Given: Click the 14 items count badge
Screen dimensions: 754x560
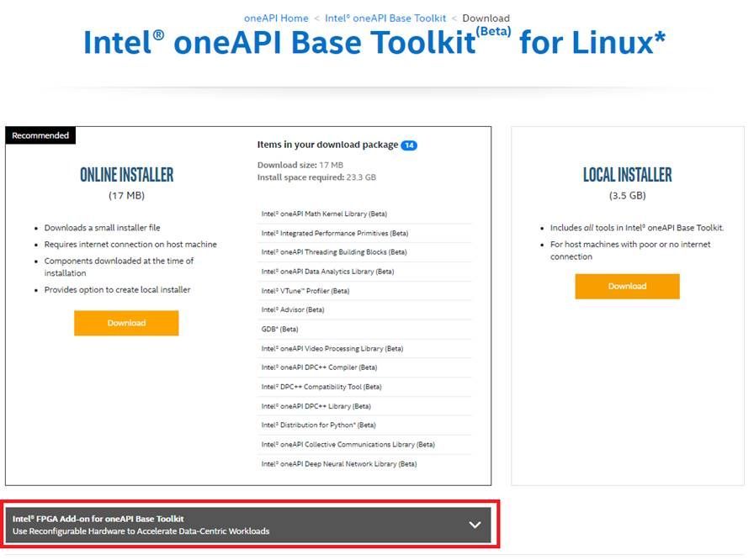Looking at the screenshot, I should click(x=409, y=145).
